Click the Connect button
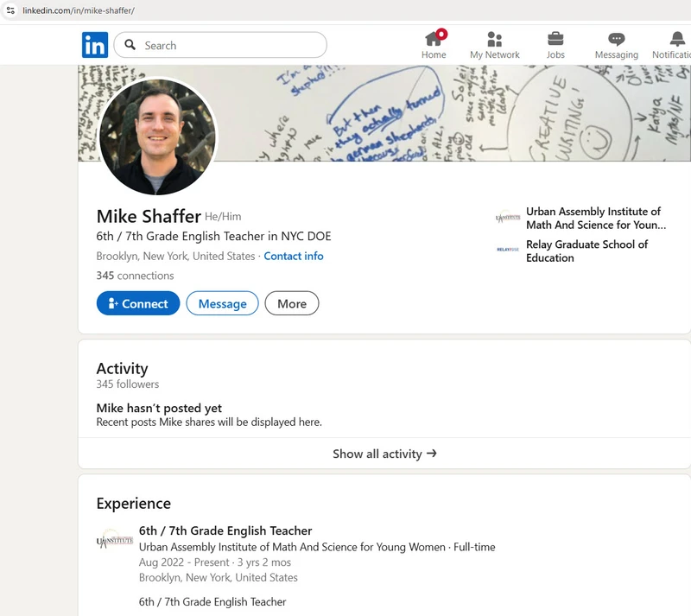This screenshot has height=616, width=691. point(137,303)
